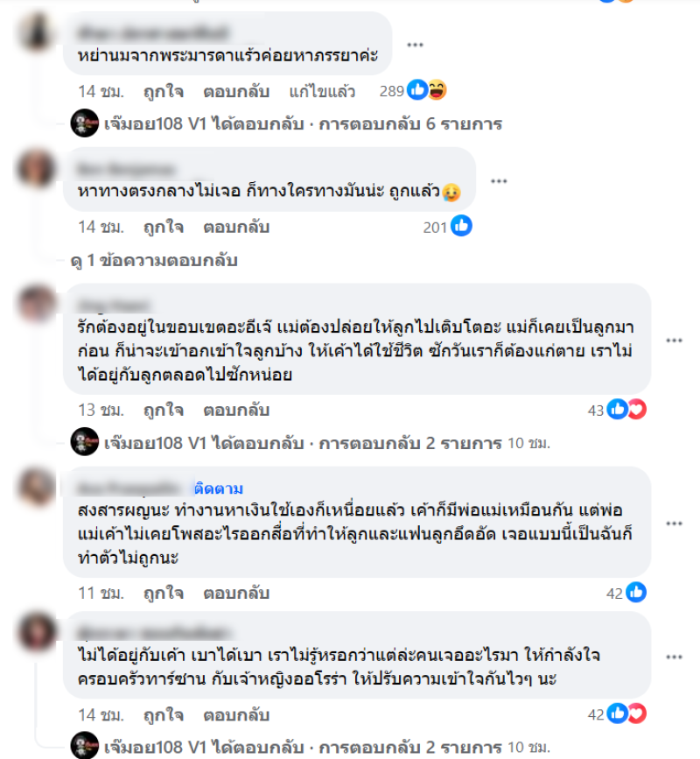Open three-dot menu on the 201-likes comment

point(499,181)
